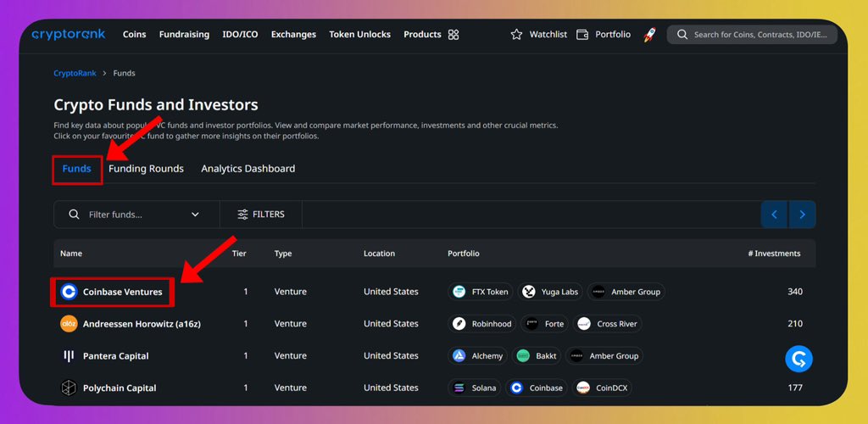Click Amber Group logo in Coinbase Ventures row

tap(598, 292)
